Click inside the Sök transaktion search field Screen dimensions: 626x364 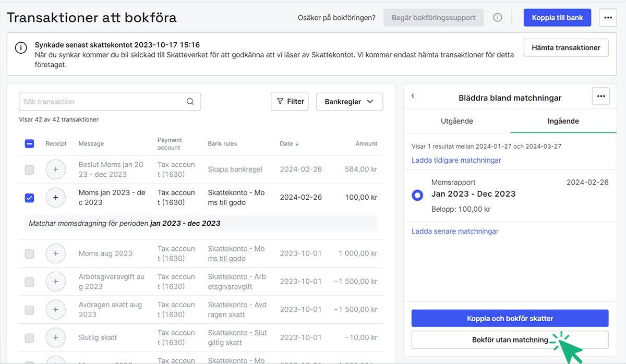(94, 101)
